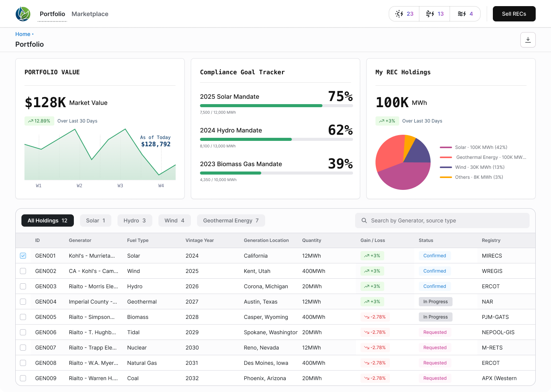Switch to the Marketplace tab
The width and height of the screenshot is (551, 392).
[90, 14]
